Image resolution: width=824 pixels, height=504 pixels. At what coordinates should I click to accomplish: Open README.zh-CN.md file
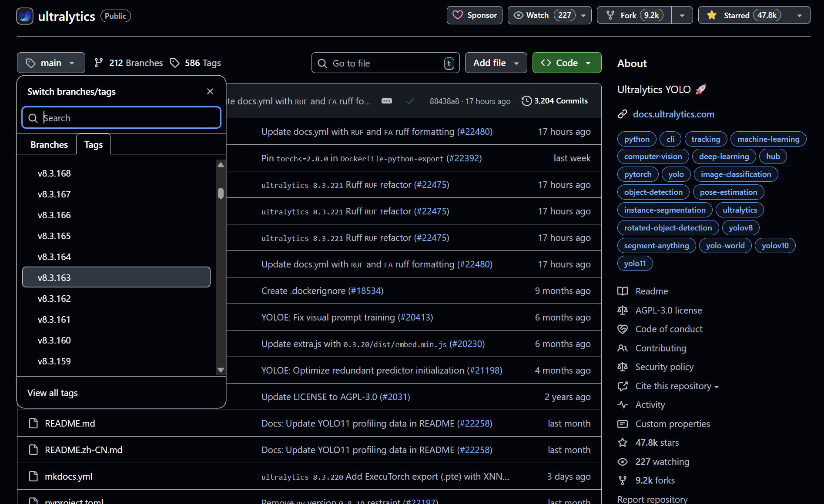point(84,450)
